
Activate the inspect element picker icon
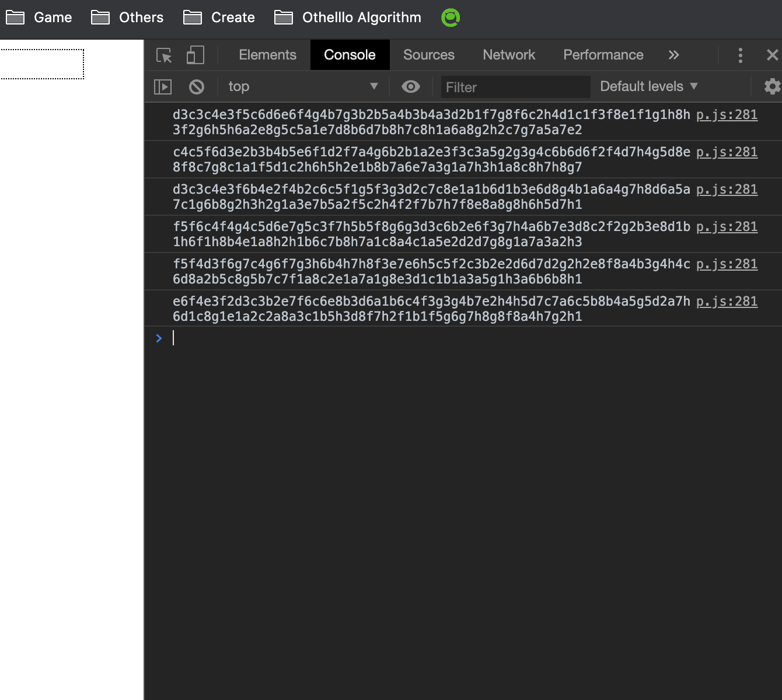pos(164,55)
